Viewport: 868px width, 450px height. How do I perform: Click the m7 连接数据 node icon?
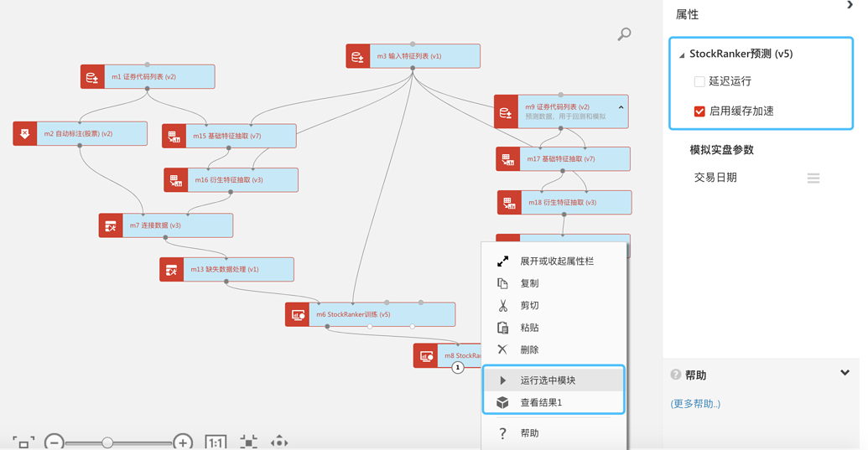point(111,225)
